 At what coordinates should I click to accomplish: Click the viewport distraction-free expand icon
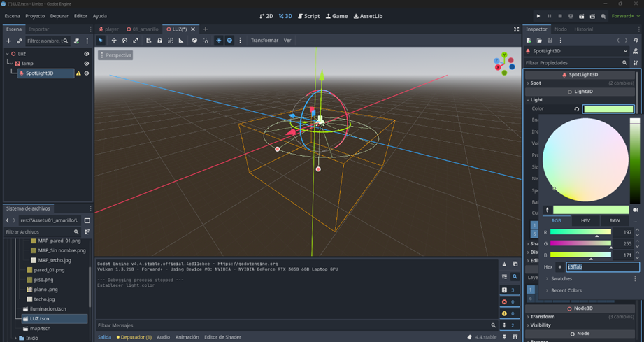click(x=517, y=29)
